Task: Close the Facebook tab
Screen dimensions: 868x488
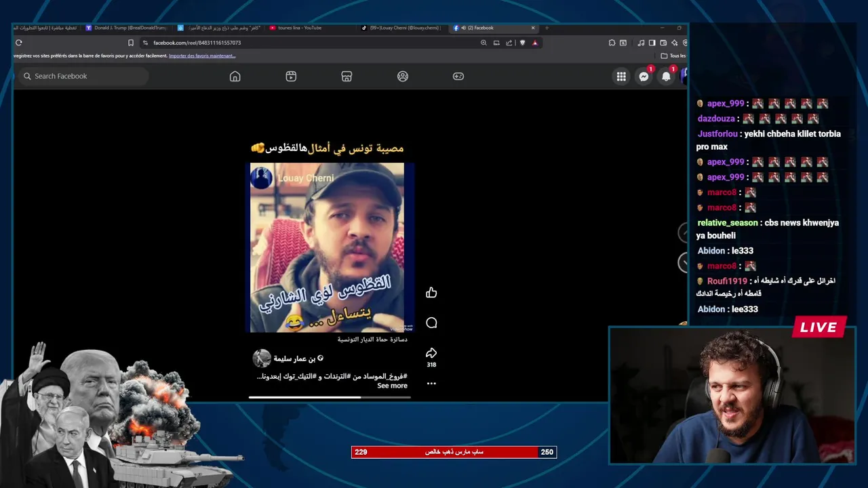Action: click(x=533, y=28)
